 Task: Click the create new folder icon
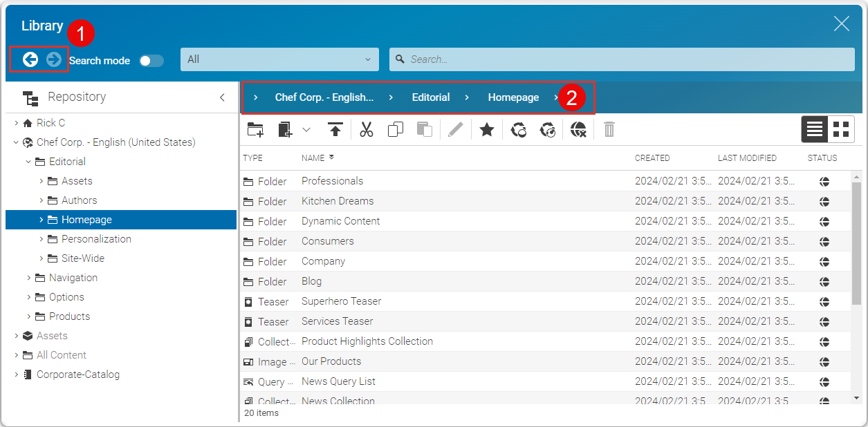point(255,129)
